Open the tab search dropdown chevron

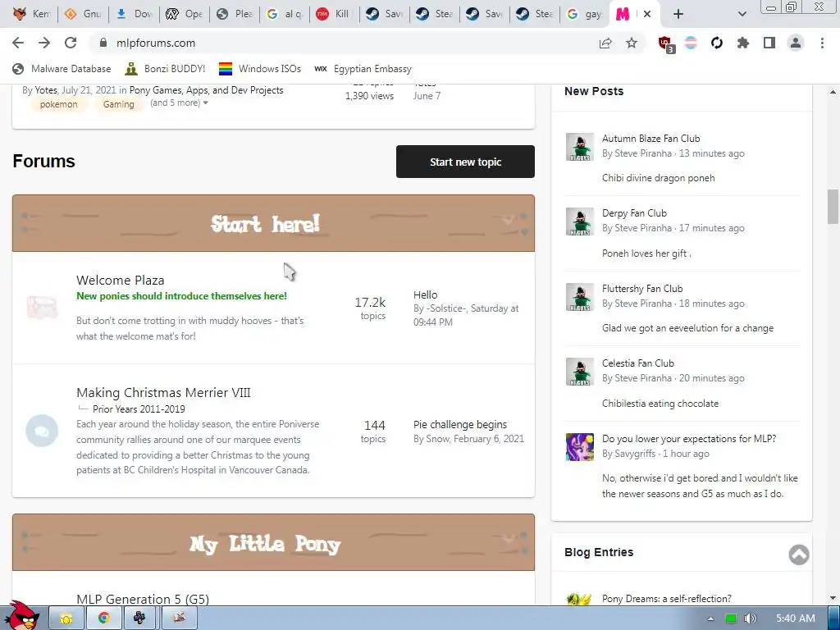tap(742, 14)
